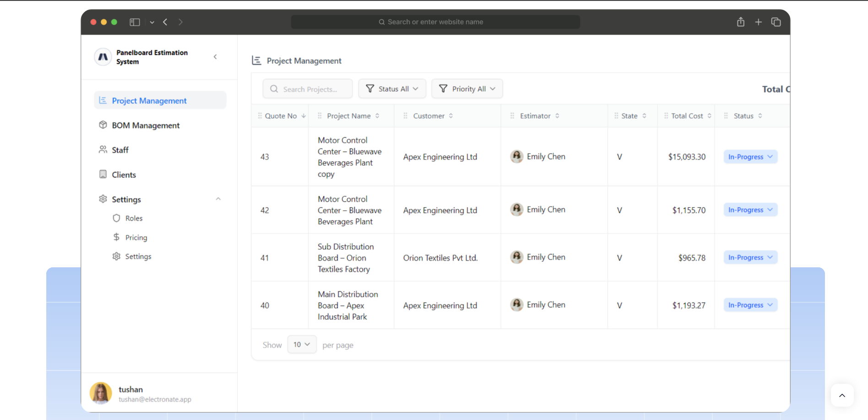Toggle sort order on Quote No column
This screenshot has width=868, height=420.
point(304,116)
